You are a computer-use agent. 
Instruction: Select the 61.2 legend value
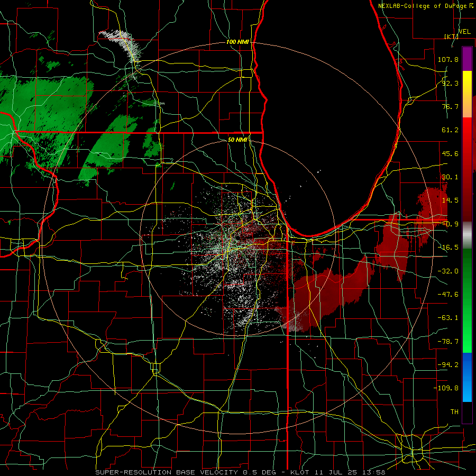[450, 130]
